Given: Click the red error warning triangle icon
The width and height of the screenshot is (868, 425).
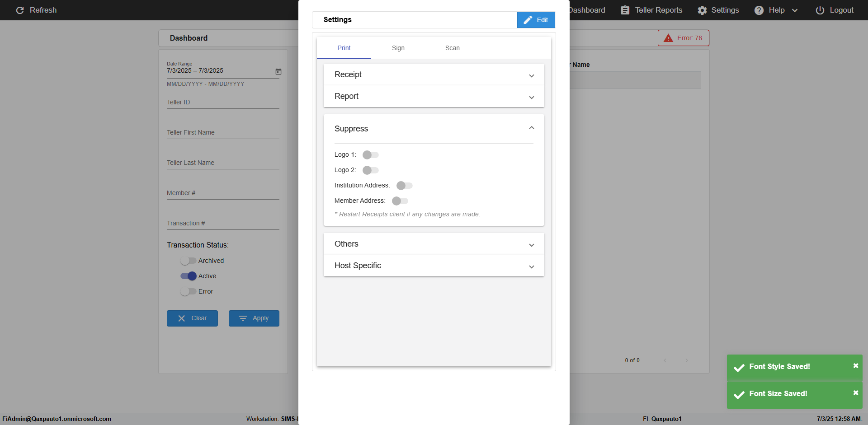Looking at the screenshot, I should point(668,38).
